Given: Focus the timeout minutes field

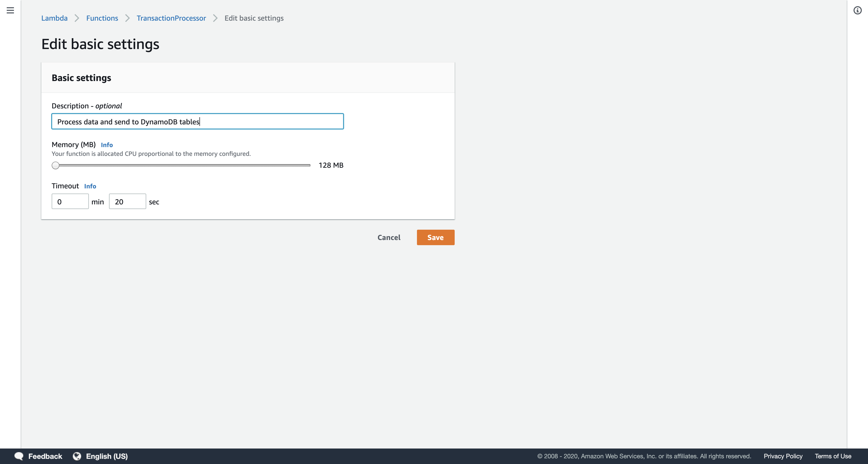Looking at the screenshot, I should point(70,202).
